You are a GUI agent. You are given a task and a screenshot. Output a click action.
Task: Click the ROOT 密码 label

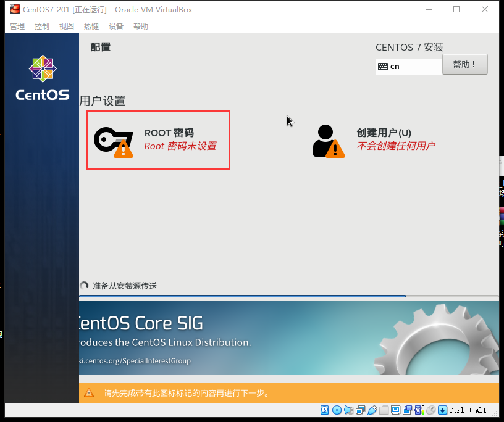[x=169, y=133]
